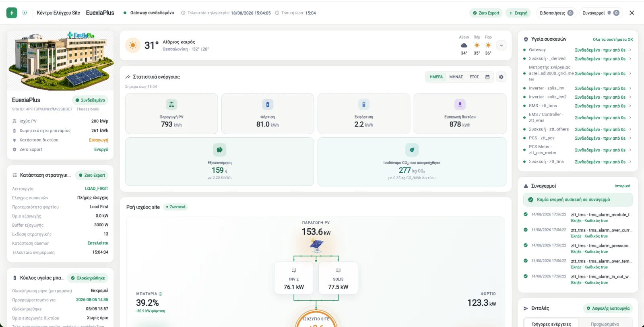Click the green lightning bolt app logo
644x327 pixels.
coord(12,13)
